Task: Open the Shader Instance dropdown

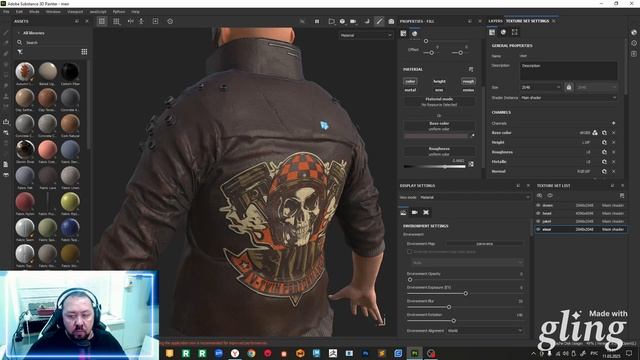Action: (x=568, y=98)
